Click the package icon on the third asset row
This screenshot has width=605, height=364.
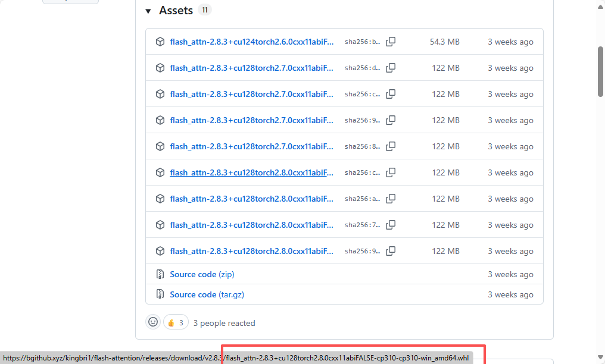[x=160, y=94]
